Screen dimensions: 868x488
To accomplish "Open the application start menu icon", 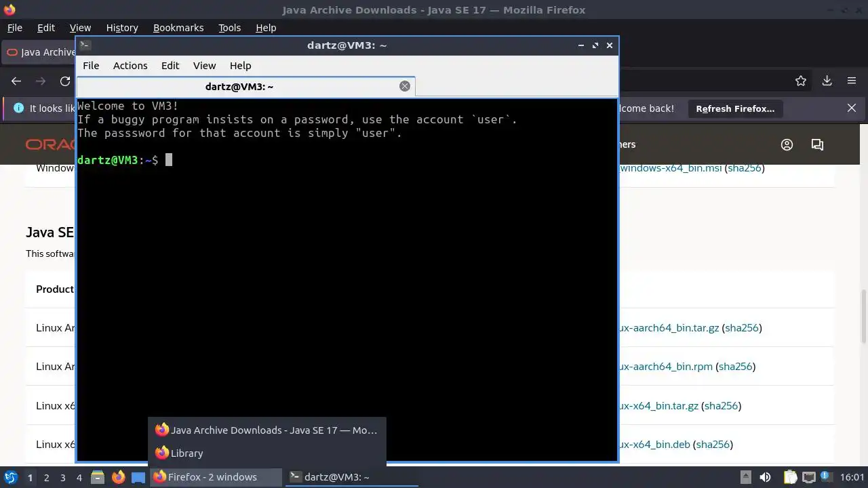I will (x=11, y=477).
